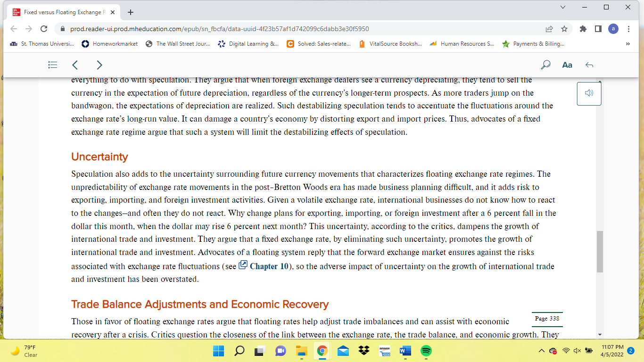Open the Amazon taskbar icon
The image size is (644, 362).
pyautogui.click(x=385, y=351)
